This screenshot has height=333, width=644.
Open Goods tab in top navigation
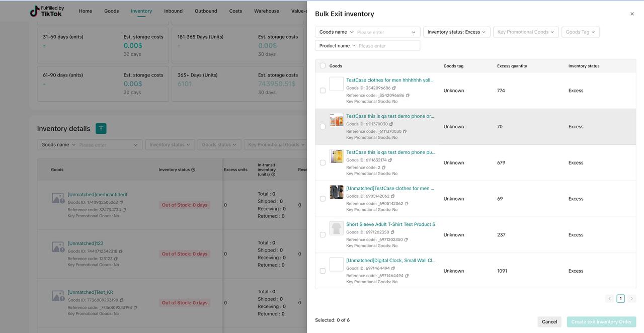pyautogui.click(x=112, y=11)
